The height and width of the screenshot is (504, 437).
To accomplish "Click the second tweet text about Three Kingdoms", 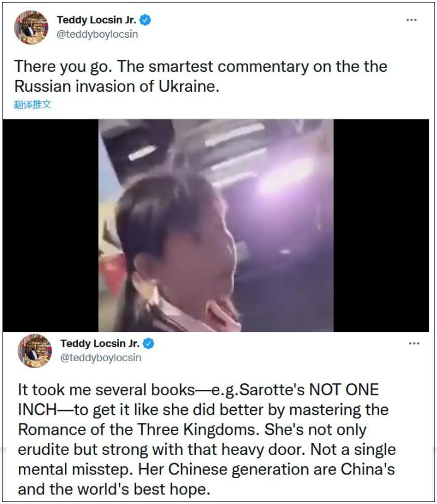I will click(x=207, y=439).
